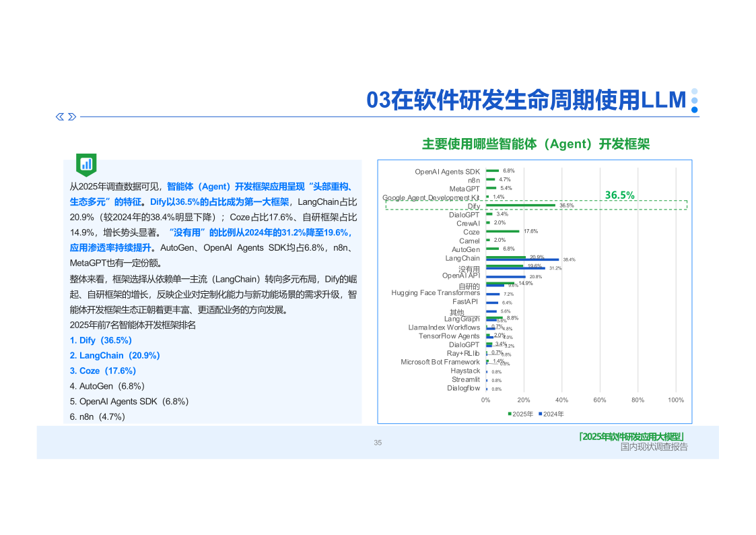Click the Hugging Face Transformers chart label
Viewport: 756px width, 535px height.
click(x=436, y=293)
